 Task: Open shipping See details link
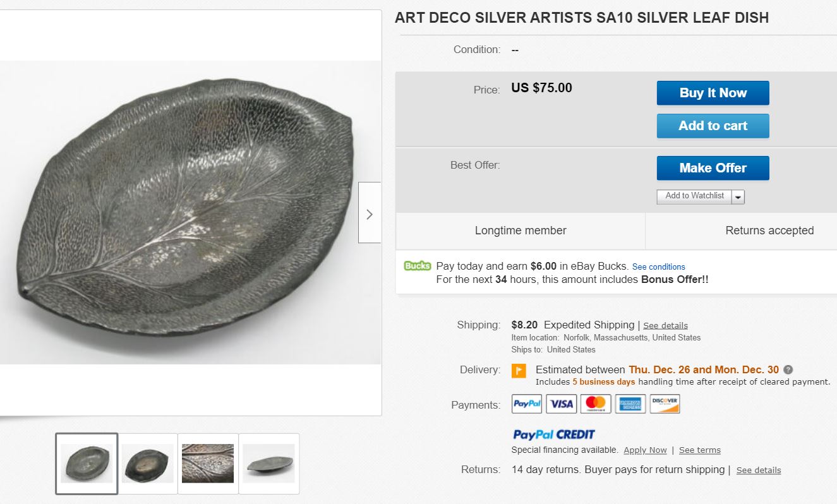click(x=665, y=325)
